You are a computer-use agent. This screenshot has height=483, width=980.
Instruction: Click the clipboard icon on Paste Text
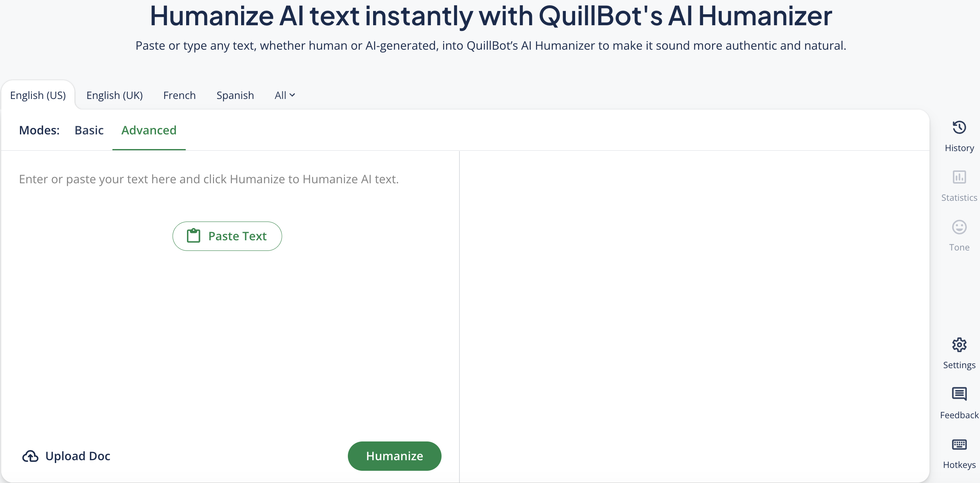[193, 236]
